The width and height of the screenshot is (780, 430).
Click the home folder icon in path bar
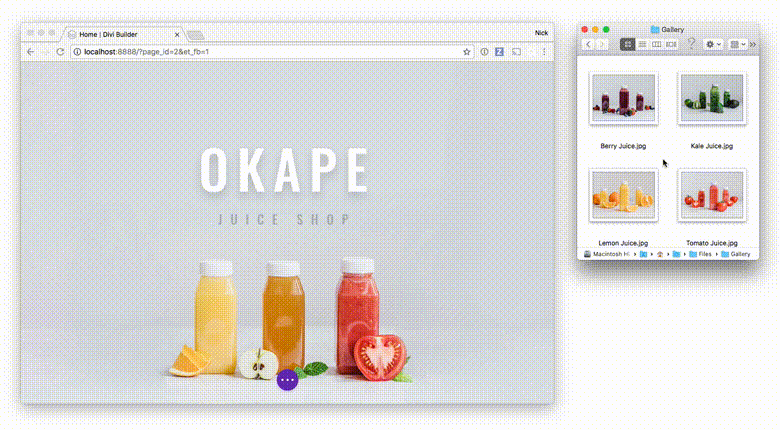click(x=660, y=254)
